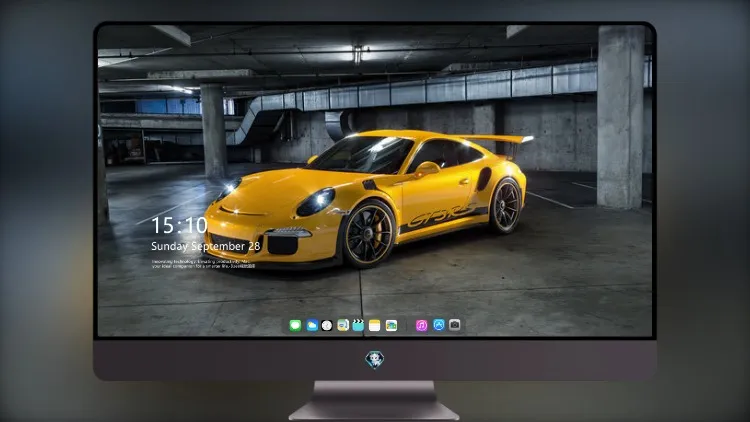Click the GT3RS decal on car door
750x422 pixels.
[442, 215]
